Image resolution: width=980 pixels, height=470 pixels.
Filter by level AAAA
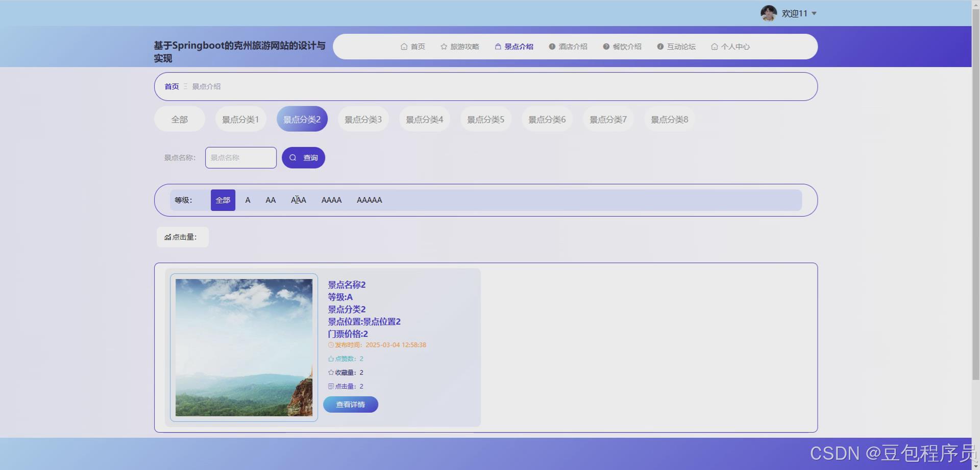(x=331, y=200)
